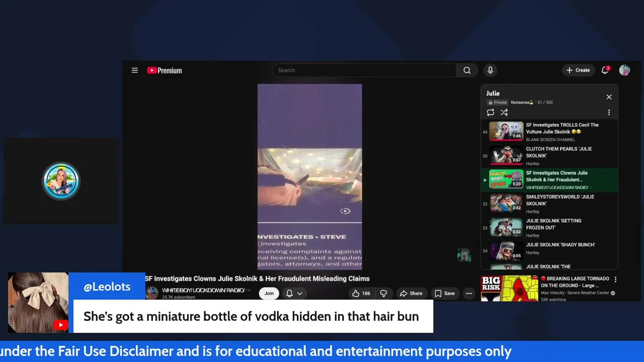Viewport: 644px width, 362px height.
Task: Focus the YouTube search field
Action: [x=365, y=70]
